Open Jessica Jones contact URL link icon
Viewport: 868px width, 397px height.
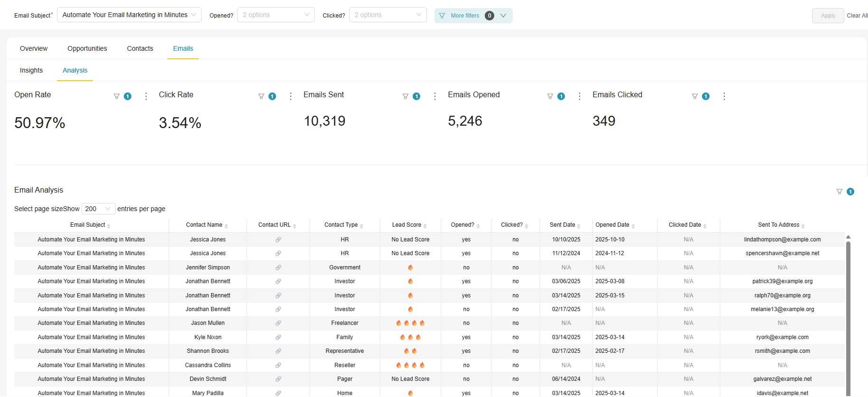[x=278, y=240]
